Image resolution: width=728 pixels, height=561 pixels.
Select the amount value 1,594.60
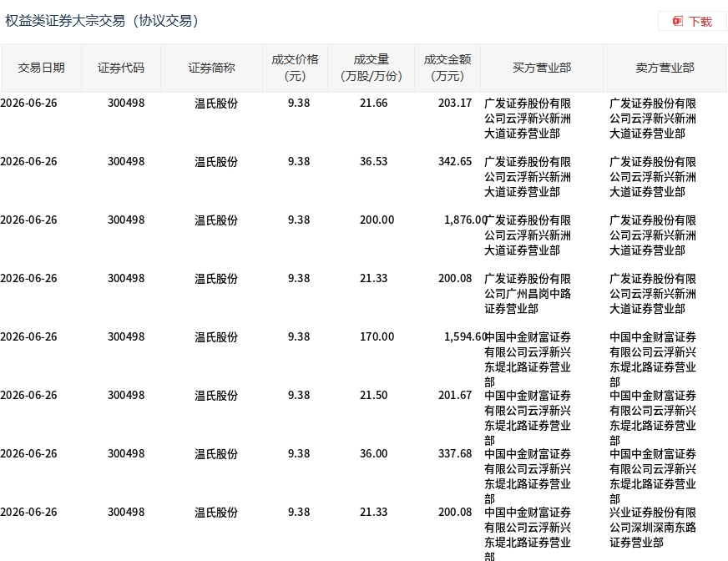(465, 336)
